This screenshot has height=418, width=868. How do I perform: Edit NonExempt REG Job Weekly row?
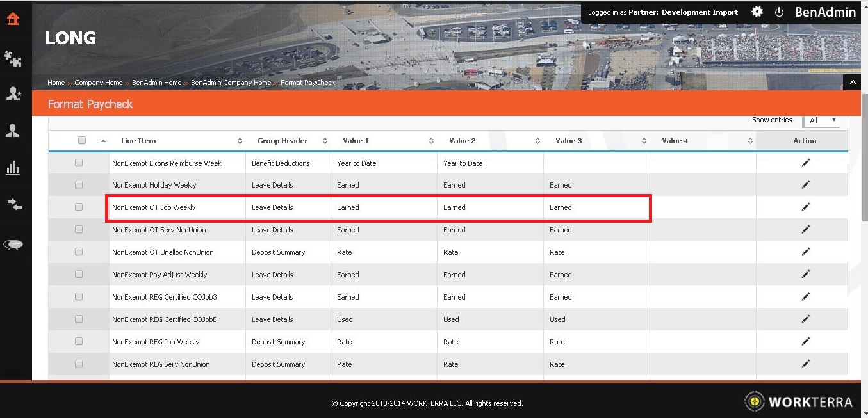click(x=805, y=341)
